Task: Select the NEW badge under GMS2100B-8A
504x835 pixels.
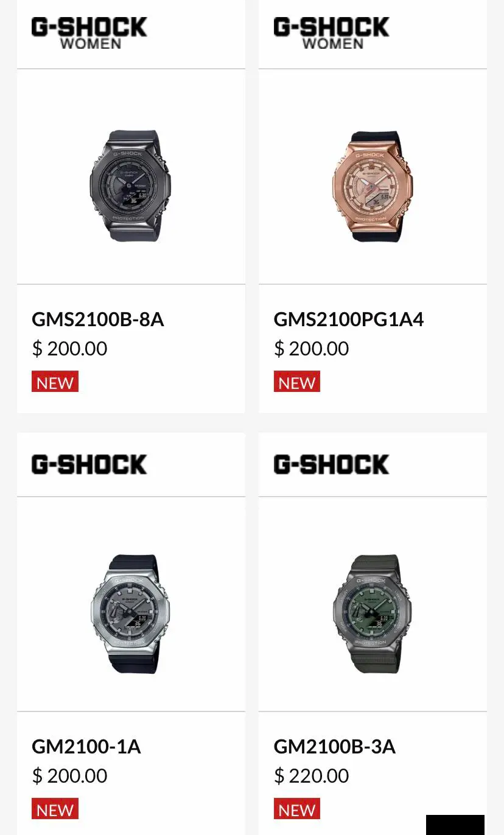Action: pos(55,382)
